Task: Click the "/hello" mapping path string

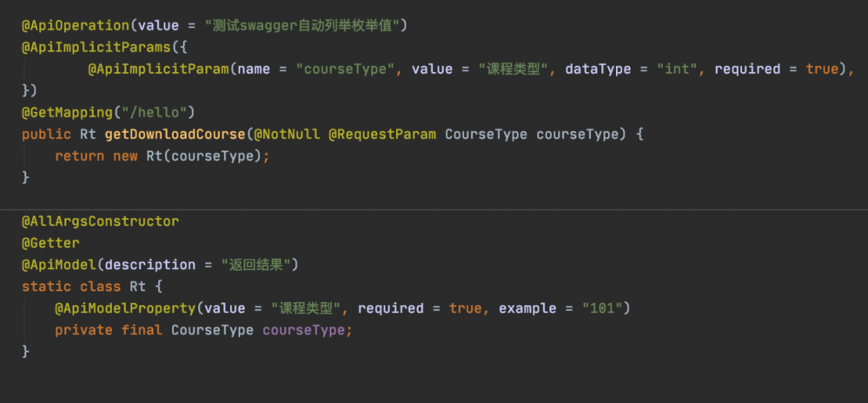Action: click(166, 112)
